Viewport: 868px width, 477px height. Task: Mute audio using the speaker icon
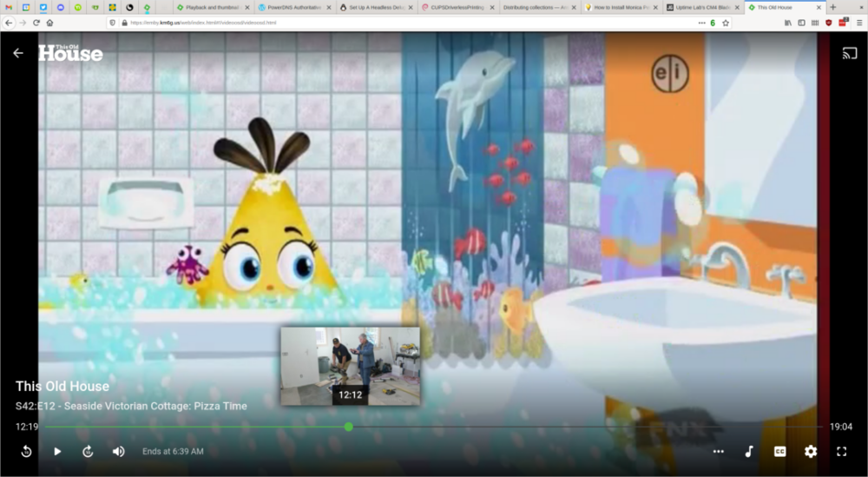coord(118,452)
